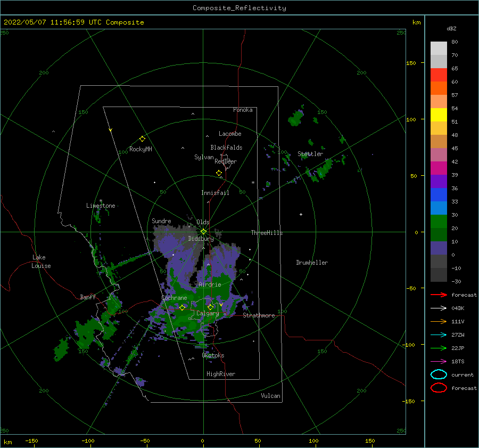Choose the green 22JP arrow icon
The width and height of the screenshot is (479, 448).
(x=439, y=348)
